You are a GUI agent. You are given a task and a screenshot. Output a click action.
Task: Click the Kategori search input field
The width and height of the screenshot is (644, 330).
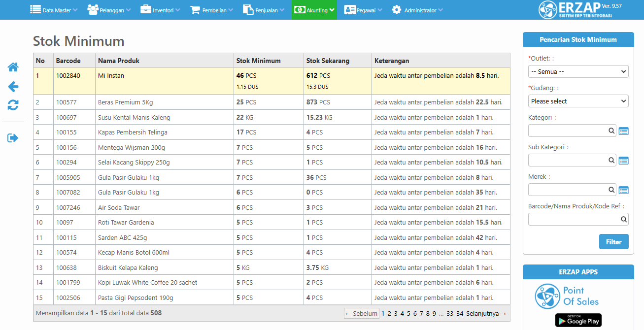point(568,131)
